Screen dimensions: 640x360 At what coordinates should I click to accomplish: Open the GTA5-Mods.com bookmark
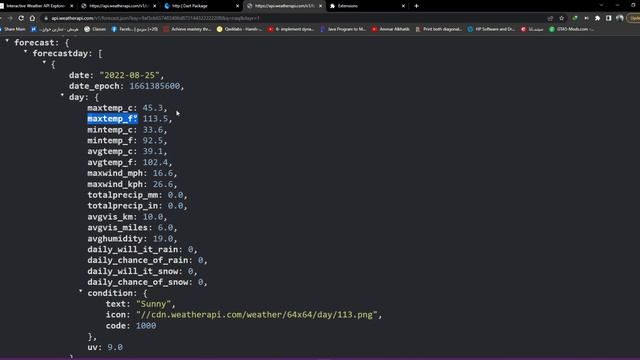[x=571, y=29]
